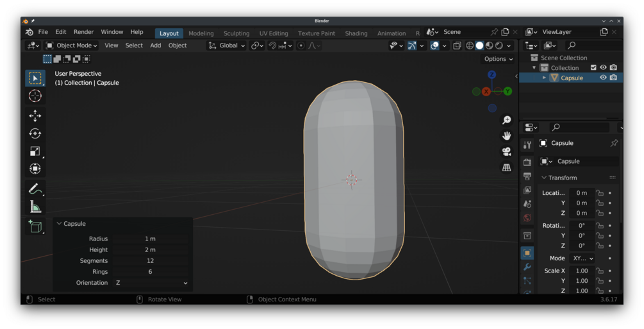The image size is (644, 329).
Task: Open the Render properties tab
Action: pos(527,162)
